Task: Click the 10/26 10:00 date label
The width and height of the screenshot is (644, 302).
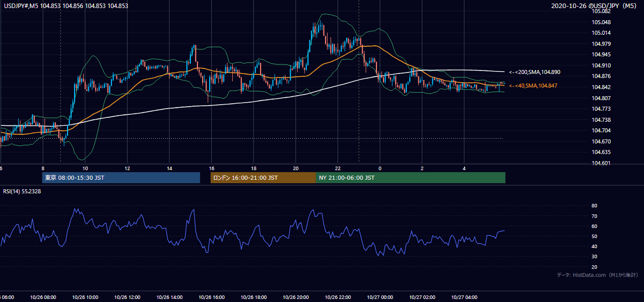Action: click(85, 297)
